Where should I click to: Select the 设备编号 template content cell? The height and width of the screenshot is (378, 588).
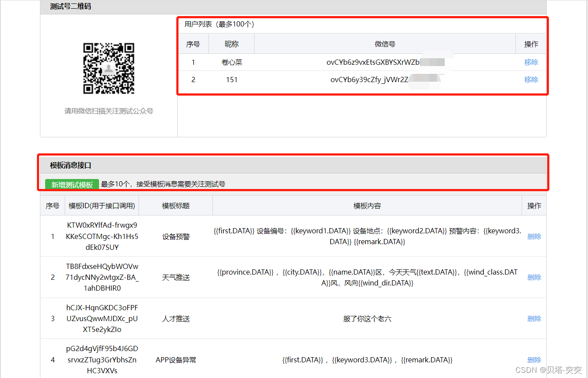(367, 236)
